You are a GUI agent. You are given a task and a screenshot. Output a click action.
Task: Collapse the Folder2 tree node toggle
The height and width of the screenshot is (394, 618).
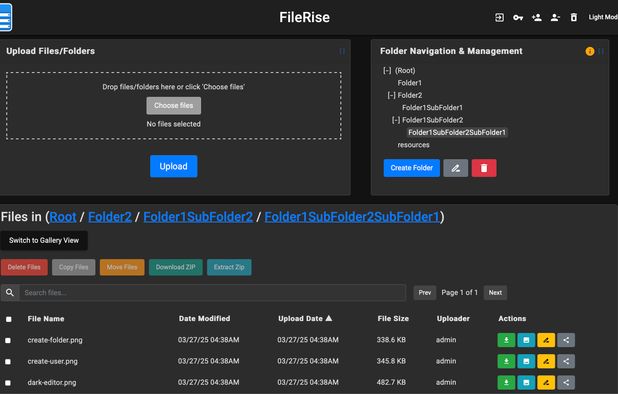coord(391,95)
